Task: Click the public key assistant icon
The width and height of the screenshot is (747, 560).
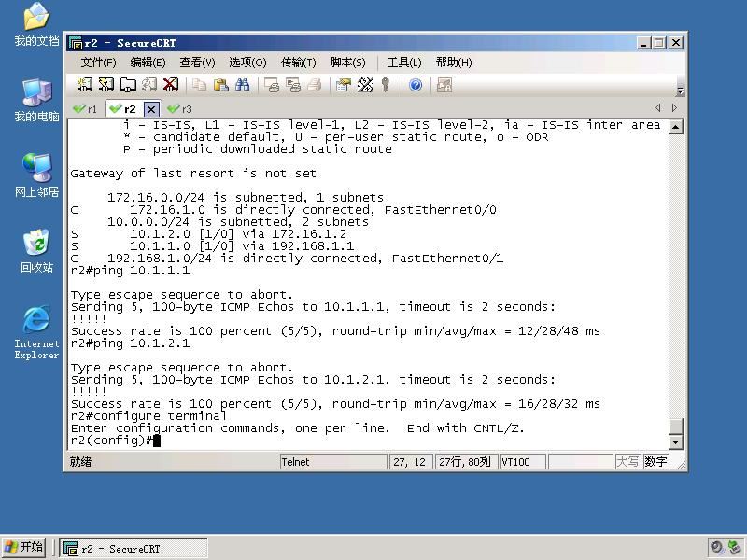Action: (386, 85)
